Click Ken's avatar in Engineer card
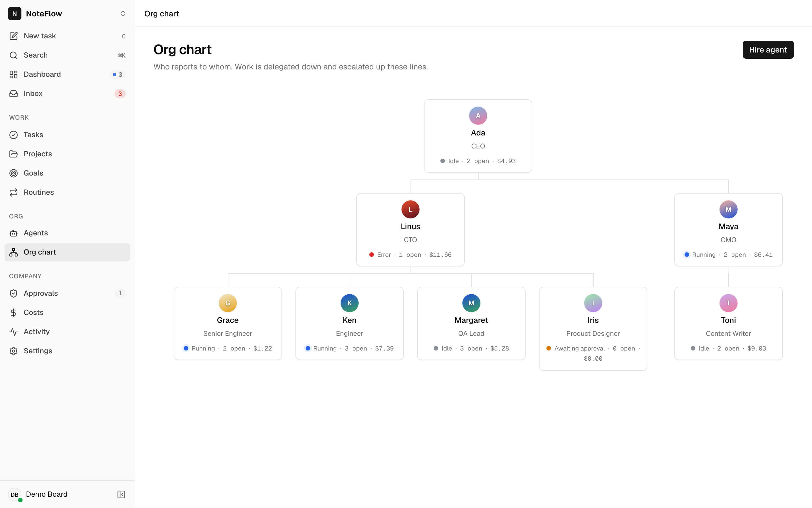This screenshot has width=812, height=508. click(x=349, y=303)
